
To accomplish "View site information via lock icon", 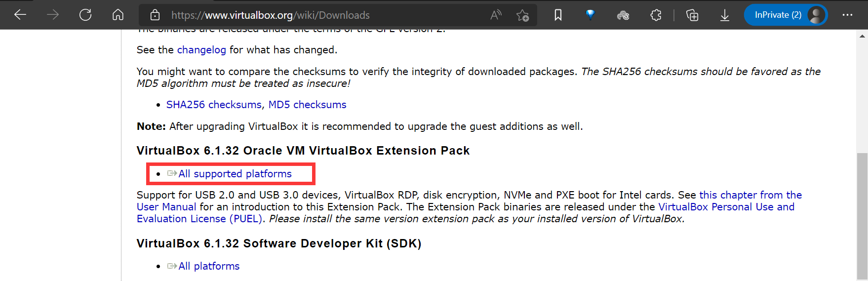I will pyautogui.click(x=155, y=15).
